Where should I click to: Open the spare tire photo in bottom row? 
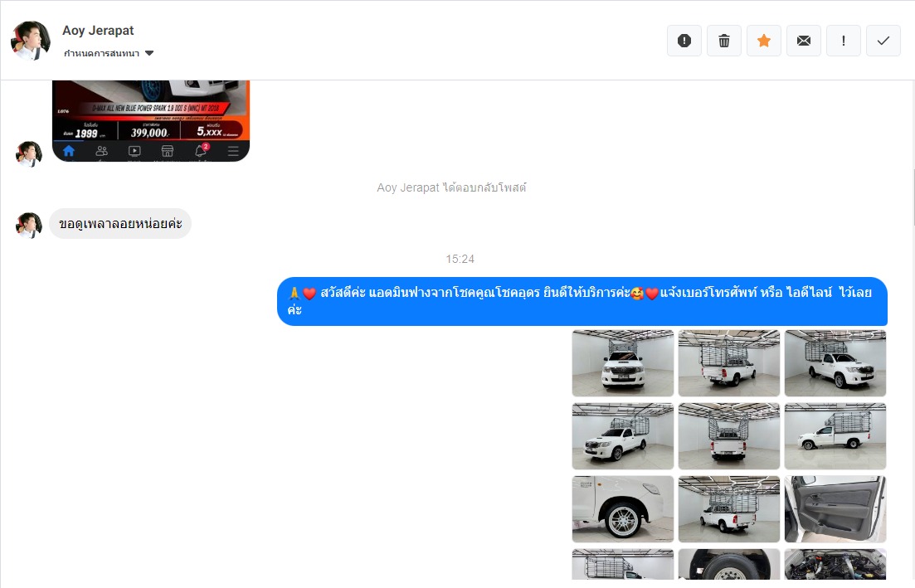point(729,564)
